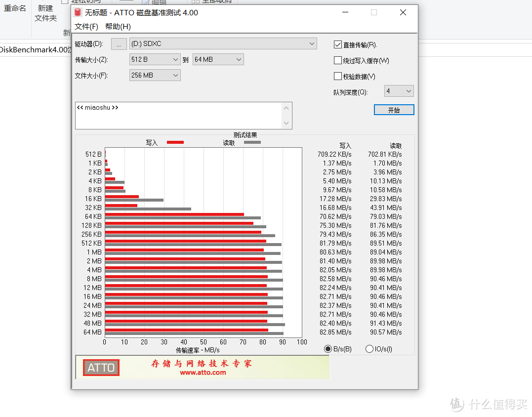The width and height of the screenshot is (532, 417).
Task: Open the 64 MB transfer size dropdown
Action: pyautogui.click(x=218, y=59)
